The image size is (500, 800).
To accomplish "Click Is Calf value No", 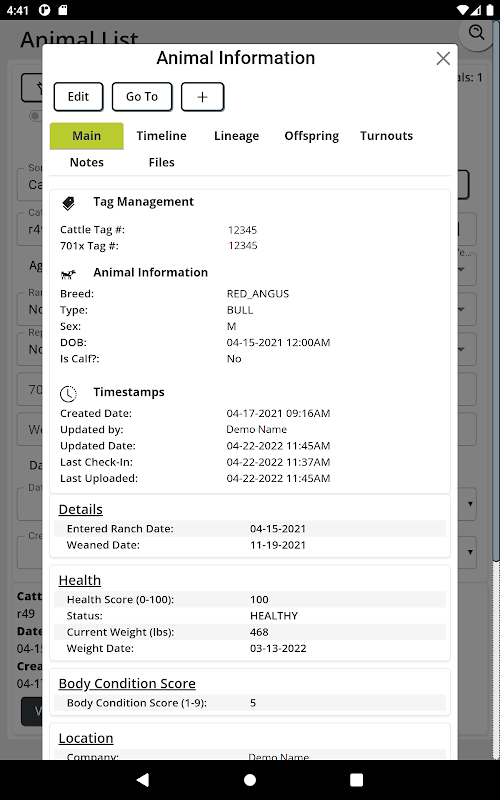I will point(234,359).
